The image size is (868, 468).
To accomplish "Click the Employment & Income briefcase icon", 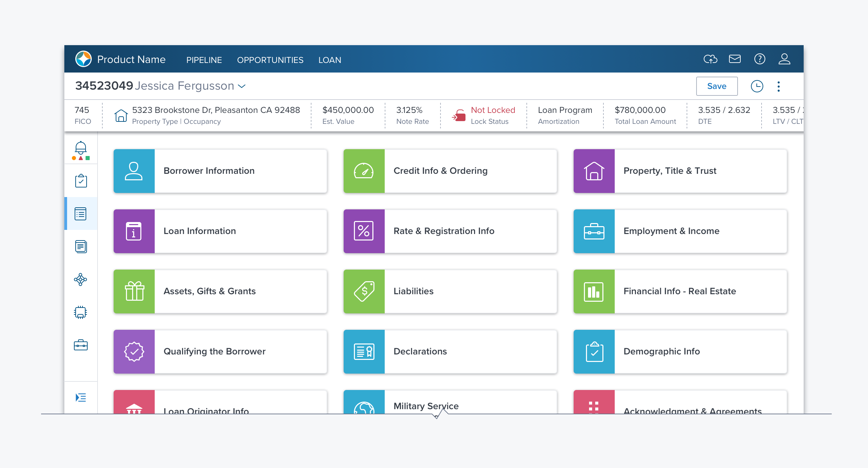I will 594,231.
